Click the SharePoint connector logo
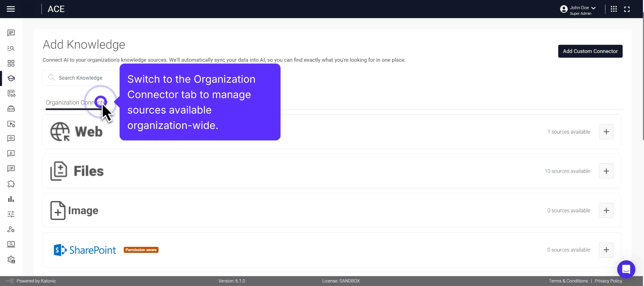 tap(85, 250)
